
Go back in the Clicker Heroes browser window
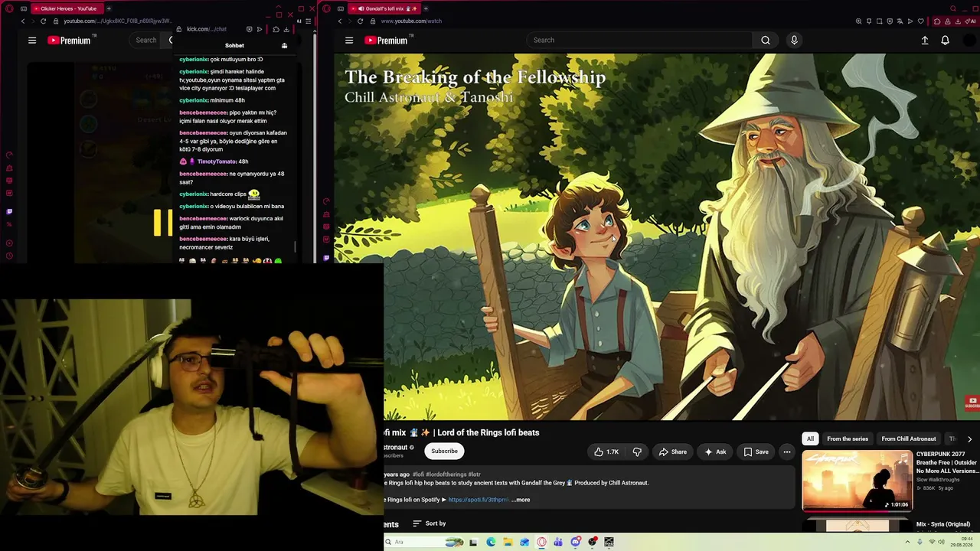[23, 21]
